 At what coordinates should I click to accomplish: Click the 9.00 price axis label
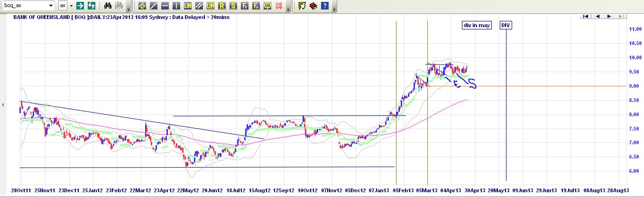[635, 86]
